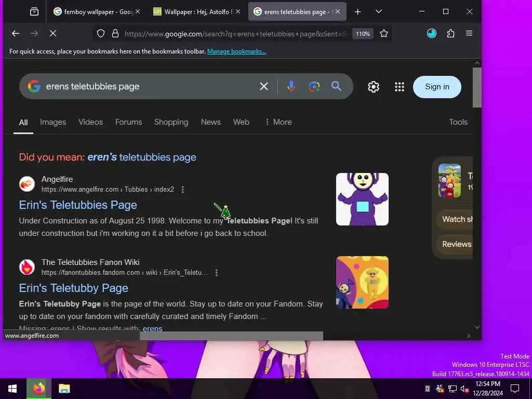Open the Action Center notifications
The width and height of the screenshot is (532, 399).
pyautogui.click(x=515, y=389)
